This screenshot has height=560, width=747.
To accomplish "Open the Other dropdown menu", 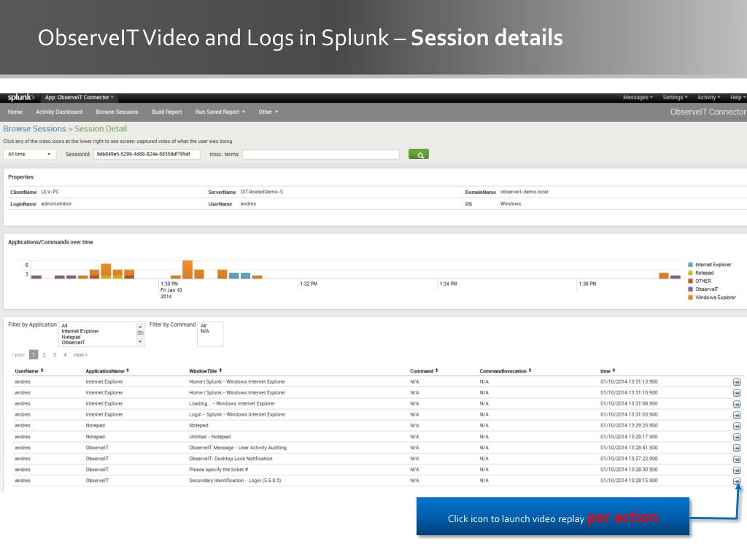I will click(x=268, y=112).
